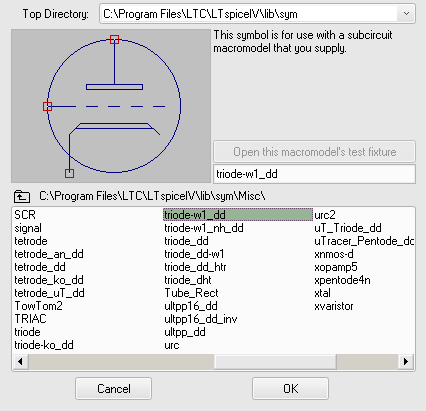Viewport: 426px width, 411px height.
Task: Click the triode symbol preview image
Action: (111, 106)
